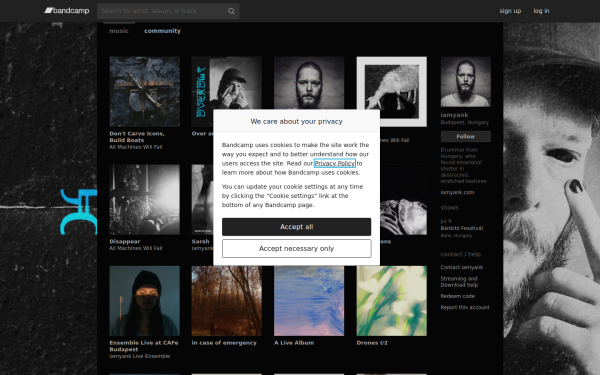Click the iamyank artist name heading
This screenshot has width=600, height=375.
[x=454, y=115]
